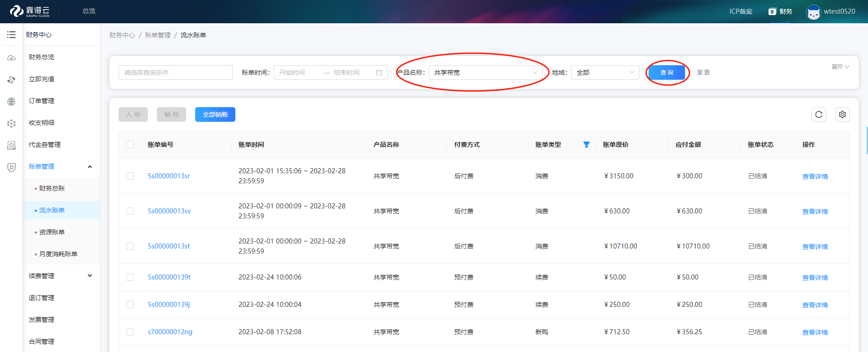The image size is (868, 352).
Task: Toggle the select-all checkbox in table header
Action: [x=130, y=145]
